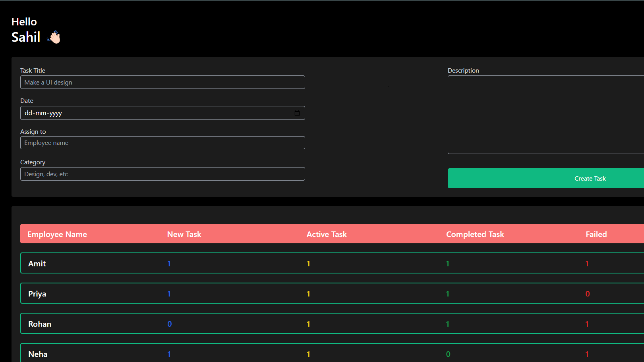
Task: Click the Failed column header
Action: (596, 234)
